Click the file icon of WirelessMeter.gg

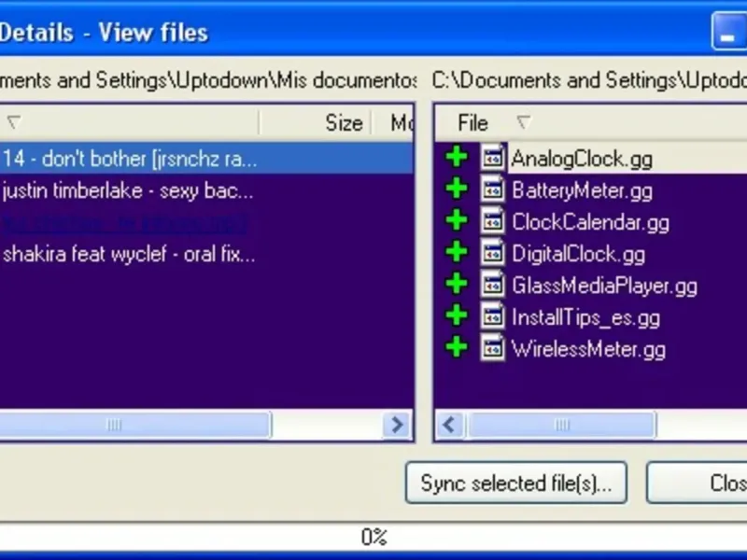[493, 347]
